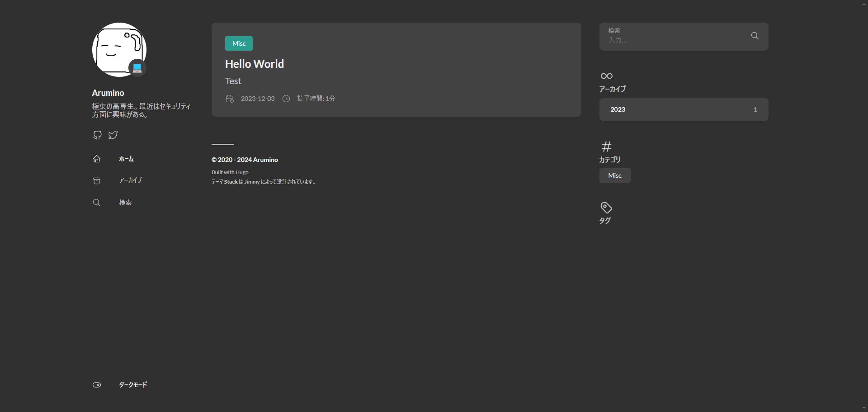Open the 2023 archive entry
The width and height of the screenshot is (868, 412).
(x=684, y=109)
